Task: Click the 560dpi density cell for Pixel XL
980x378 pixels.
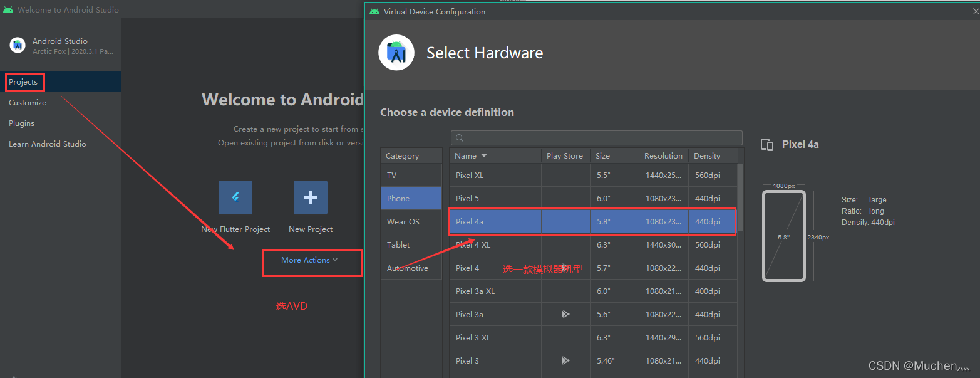Action: (x=713, y=176)
